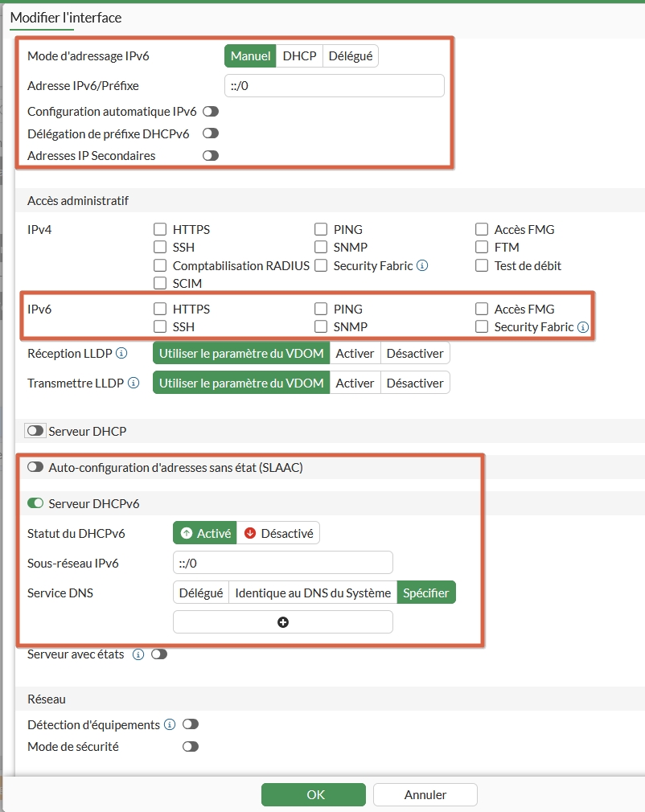
Task: Set Transmettre LLDP to Activer
Action: pyautogui.click(x=355, y=383)
